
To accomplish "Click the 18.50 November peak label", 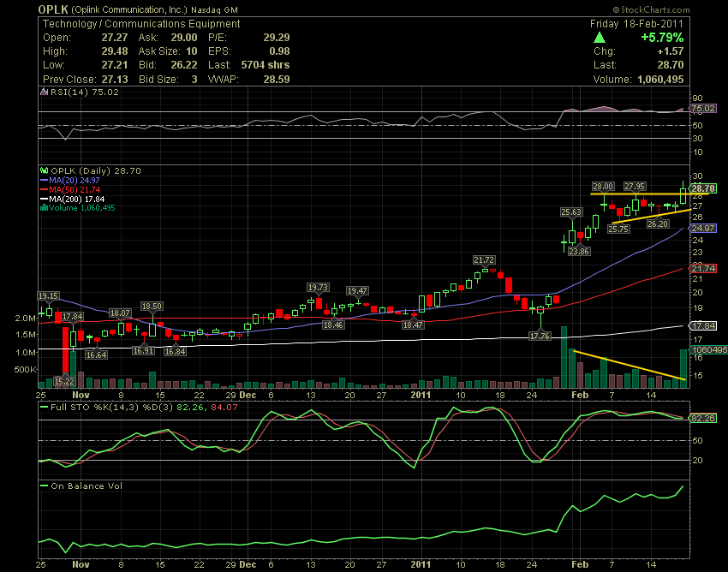I will (x=152, y=306).
